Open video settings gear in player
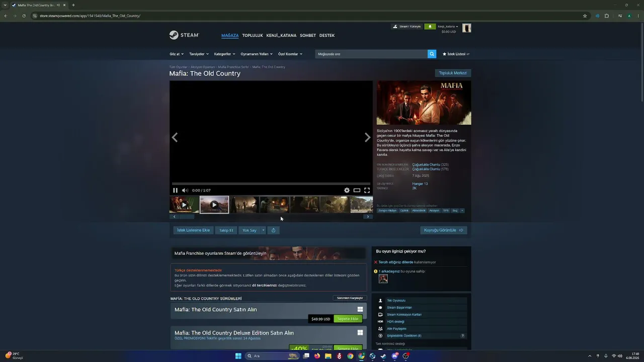 (347, 190)
